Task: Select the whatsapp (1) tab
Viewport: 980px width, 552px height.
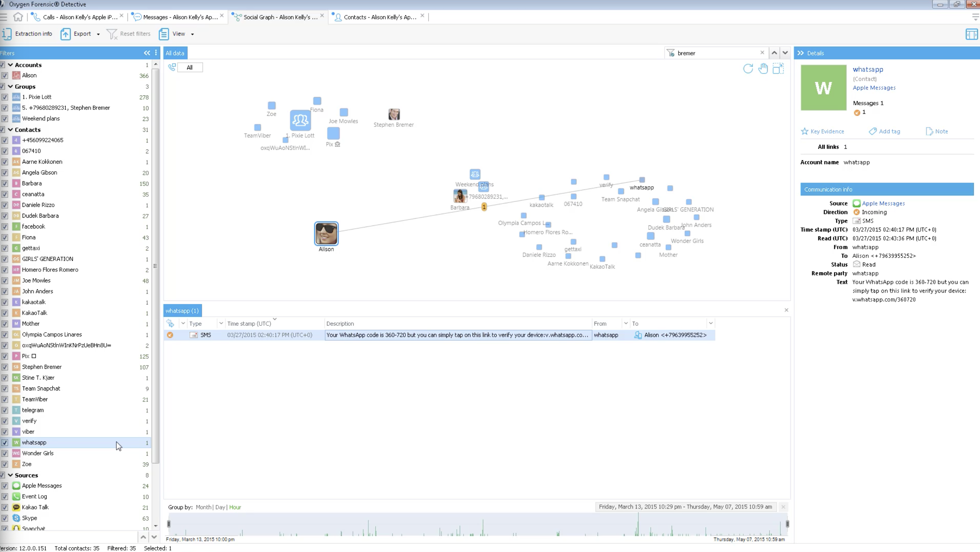Action: pos(182,311)
